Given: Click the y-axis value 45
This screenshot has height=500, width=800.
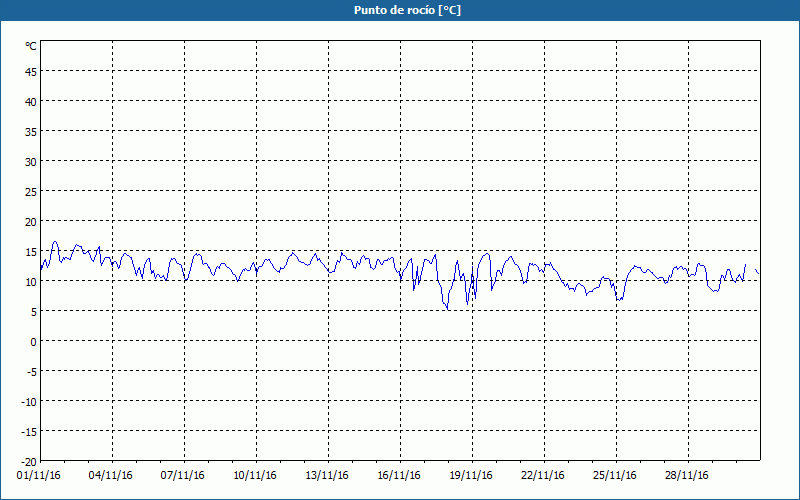Looking at the screenshot, I should pyautogui.click(x=31, y=72).
